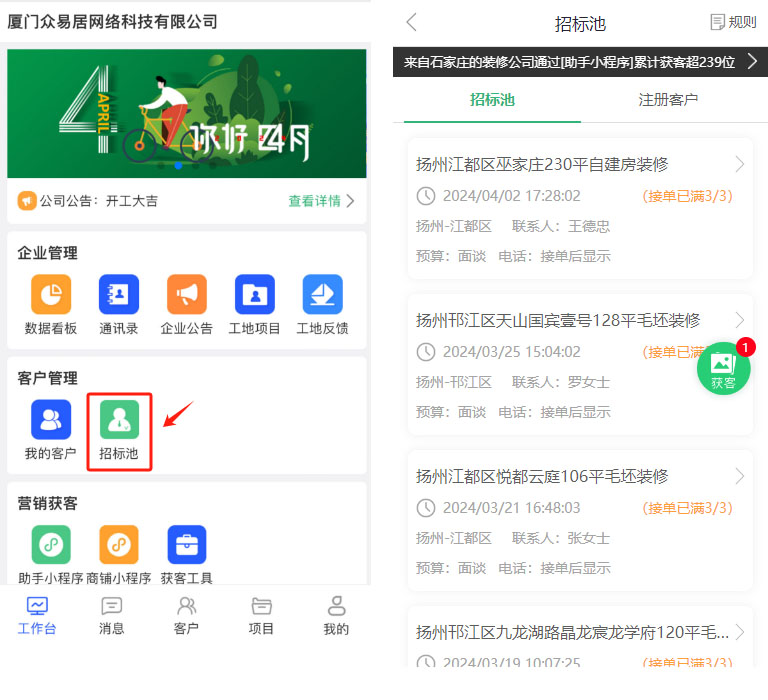Go back using the left chevron arrow
The width and height of the screenshot is (768, 700).
coord(411,23)
